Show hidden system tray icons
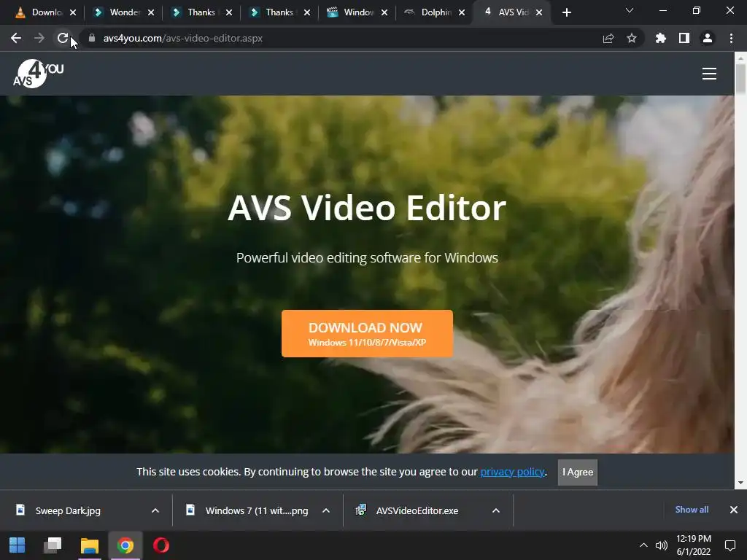The image size is (747, 560). tap(643, 545)
